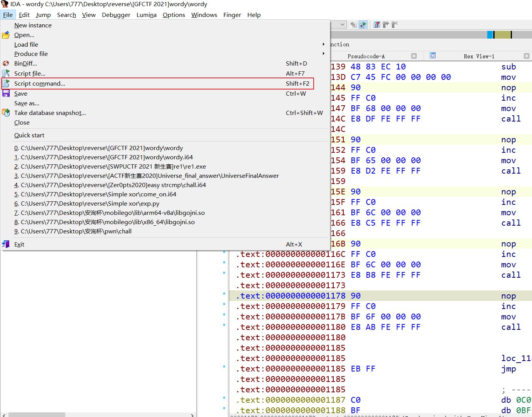Click the Script file icon
The image size is (532, 417).
point(6,73)
